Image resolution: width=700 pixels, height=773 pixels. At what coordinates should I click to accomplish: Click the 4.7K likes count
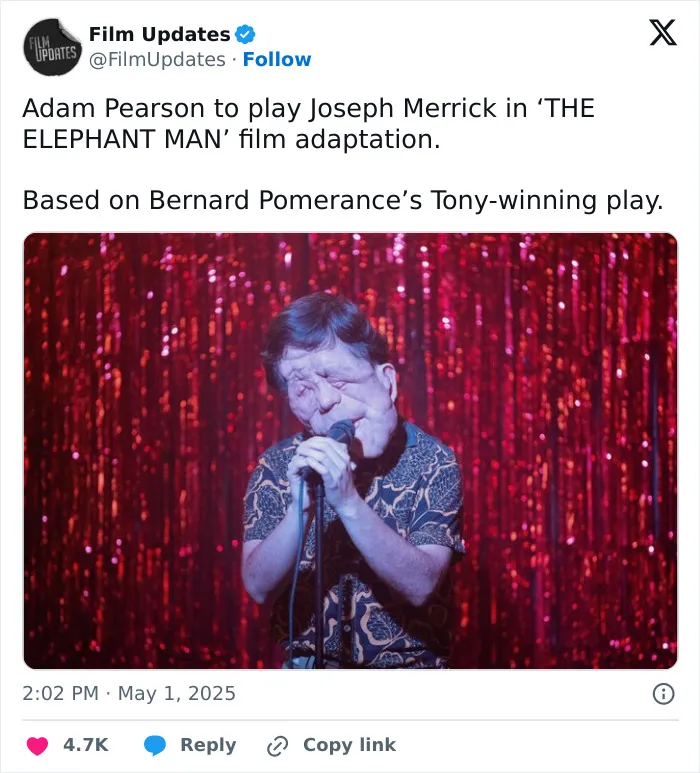[x=86, y=744]
